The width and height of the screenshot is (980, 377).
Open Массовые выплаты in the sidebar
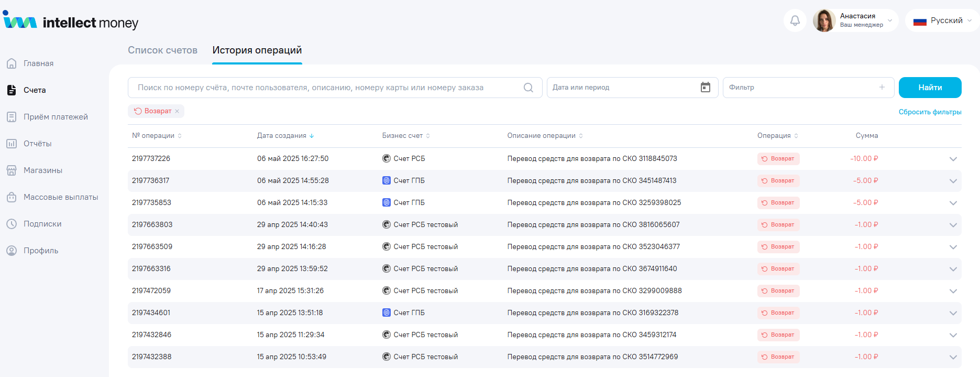(x=60, y=197)
